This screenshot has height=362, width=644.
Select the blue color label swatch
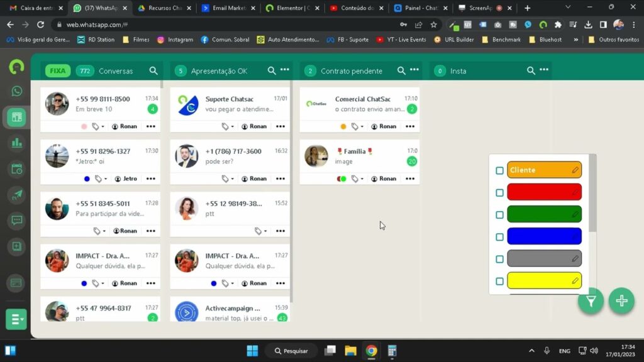click(x=544, y=236)
